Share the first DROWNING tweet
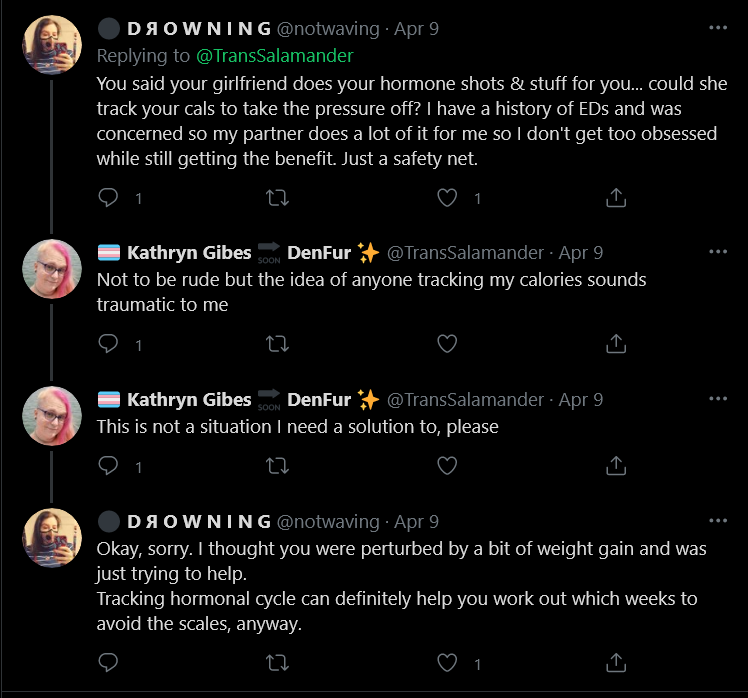748x698 pixels. pyautogui.click(x=616, y=198)
